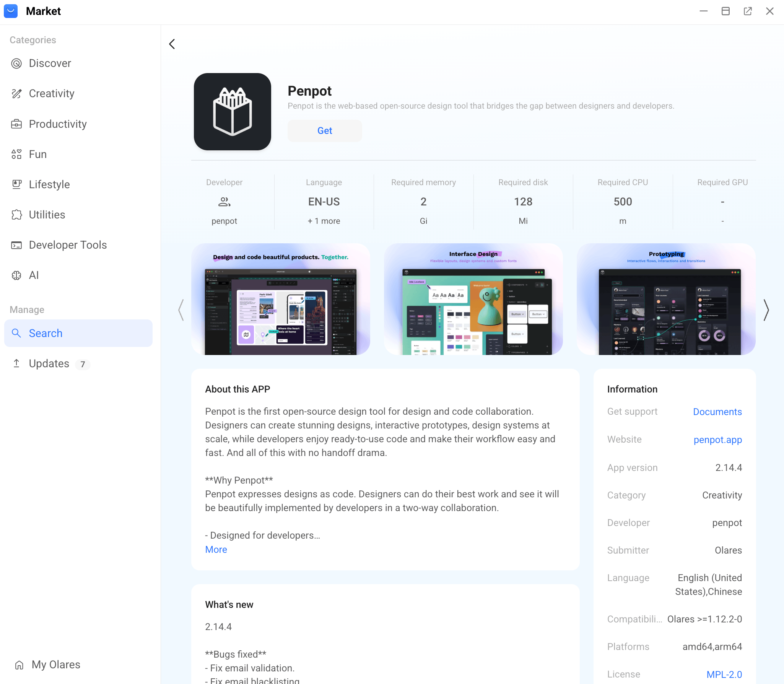The image size is (784, 684).
Task: Click the App version value 2.14.4
Action: click(729, 468)
